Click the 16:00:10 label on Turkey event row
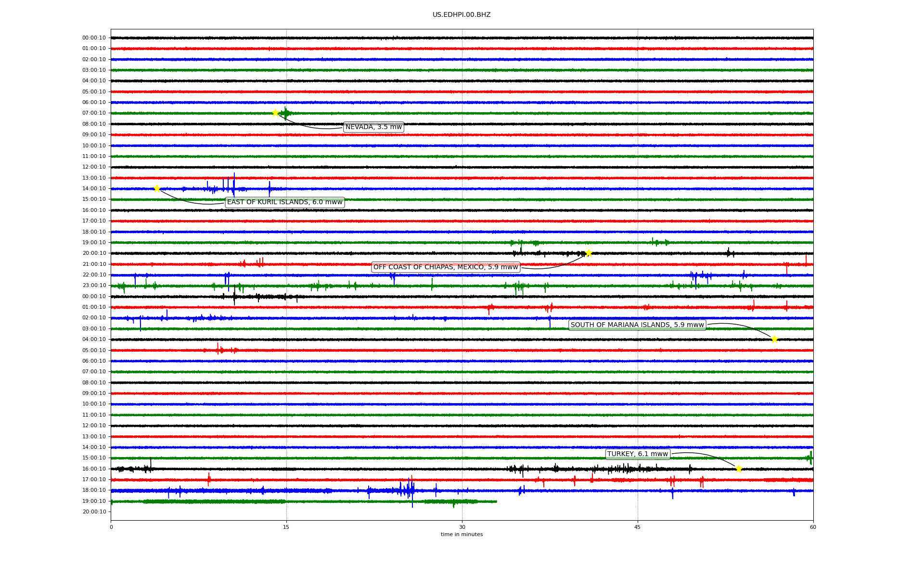Screen dimensions: 924x578 click(x=94, y=469)
